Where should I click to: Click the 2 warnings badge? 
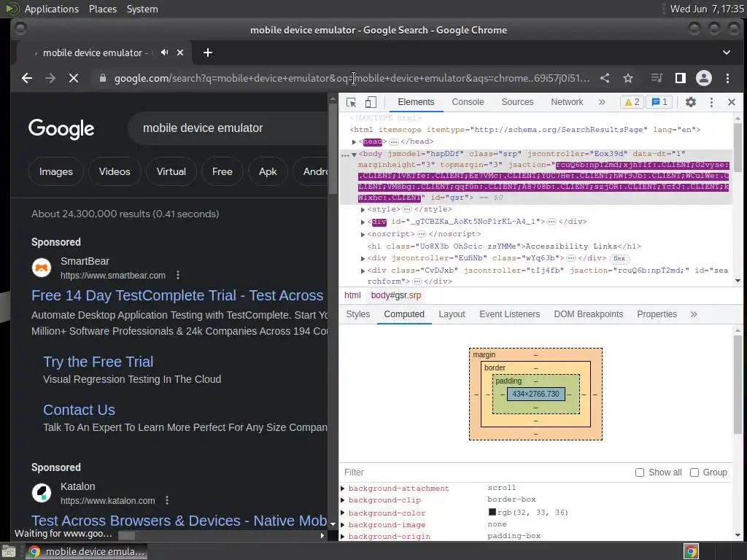tap(632, 102)
